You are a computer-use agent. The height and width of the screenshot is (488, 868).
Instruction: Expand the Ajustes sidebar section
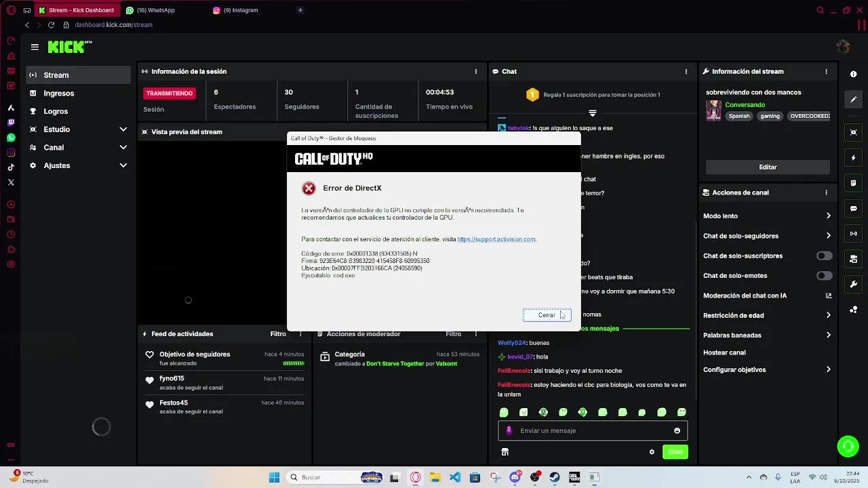pos(79,165)
